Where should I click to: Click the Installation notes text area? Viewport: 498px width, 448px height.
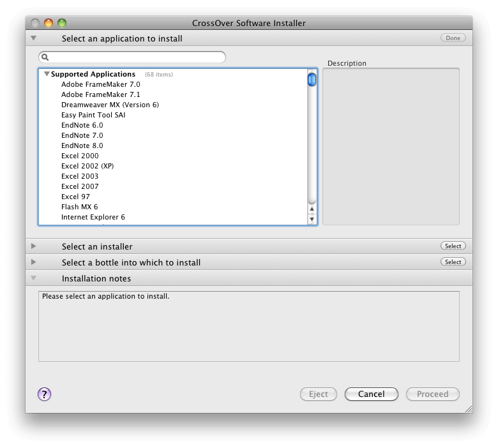point(249,326)
